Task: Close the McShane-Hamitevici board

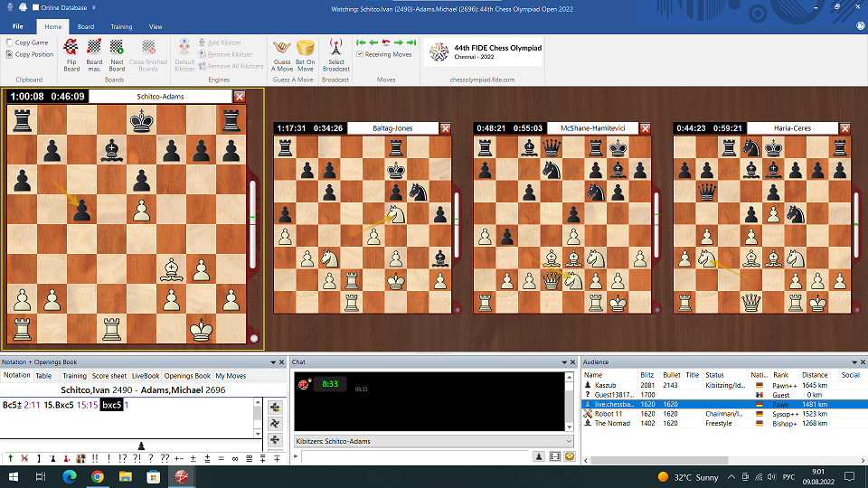Action: (x=645, y=128)
